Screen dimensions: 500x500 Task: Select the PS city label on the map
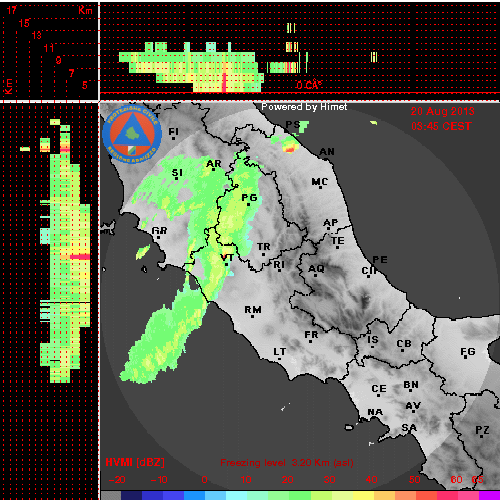[293, 125]
